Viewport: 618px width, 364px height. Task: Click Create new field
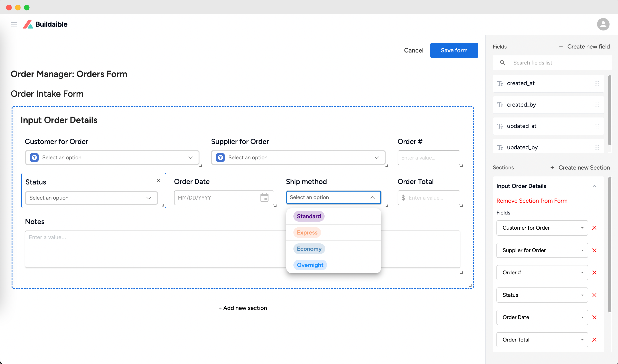pos(584,47)
